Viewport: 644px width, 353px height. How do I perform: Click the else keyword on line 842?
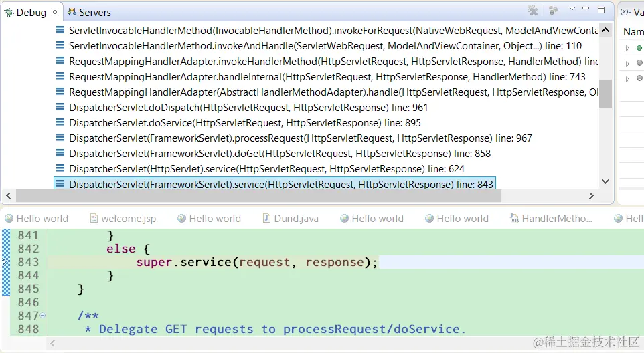[120, 249]
